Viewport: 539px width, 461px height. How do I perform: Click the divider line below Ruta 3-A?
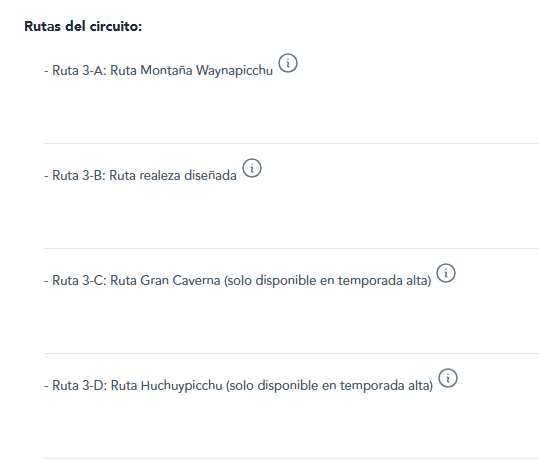coord(291,143)
